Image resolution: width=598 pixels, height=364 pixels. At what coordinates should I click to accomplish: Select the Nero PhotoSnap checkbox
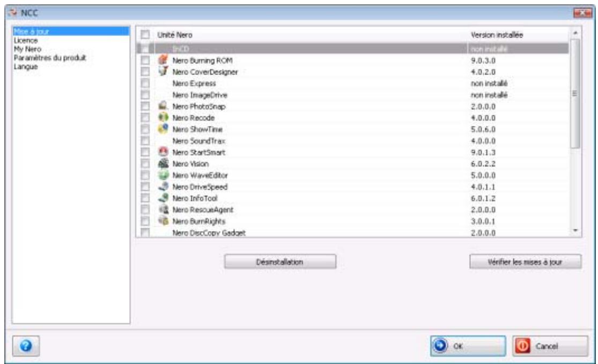click(x=145, y=106)
